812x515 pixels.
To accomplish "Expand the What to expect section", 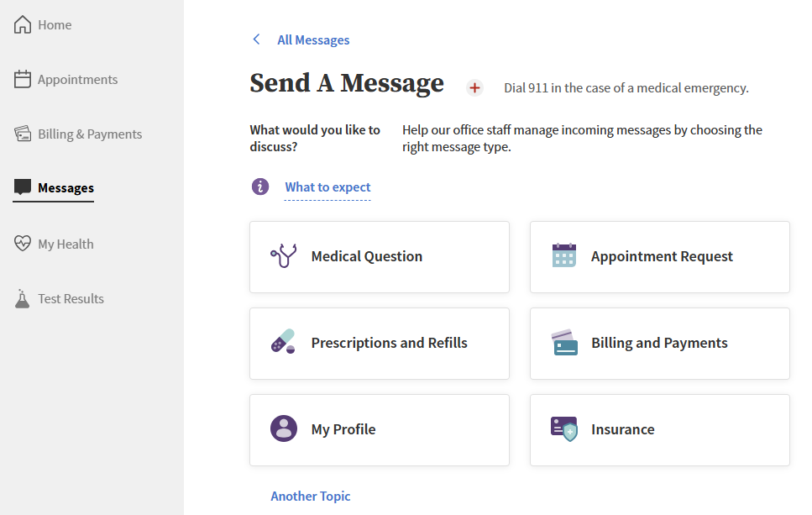I will coord(327,187).
